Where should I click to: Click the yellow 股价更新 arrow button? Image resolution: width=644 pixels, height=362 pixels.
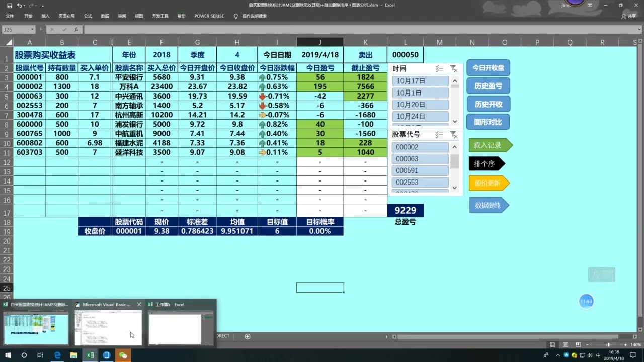click(489, 183)
